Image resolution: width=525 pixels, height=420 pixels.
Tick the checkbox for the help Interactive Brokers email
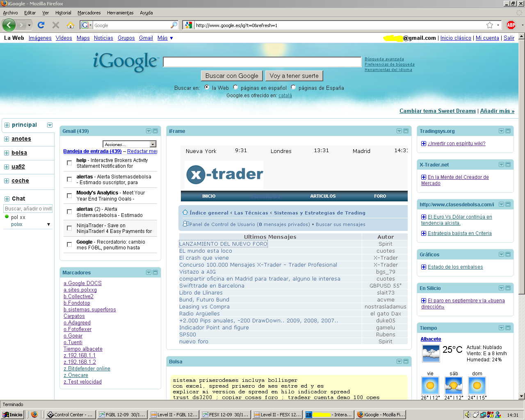tap(69, 163)
